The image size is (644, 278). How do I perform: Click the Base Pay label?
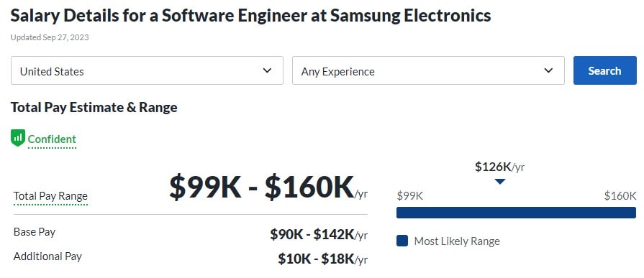click(35, 232)
